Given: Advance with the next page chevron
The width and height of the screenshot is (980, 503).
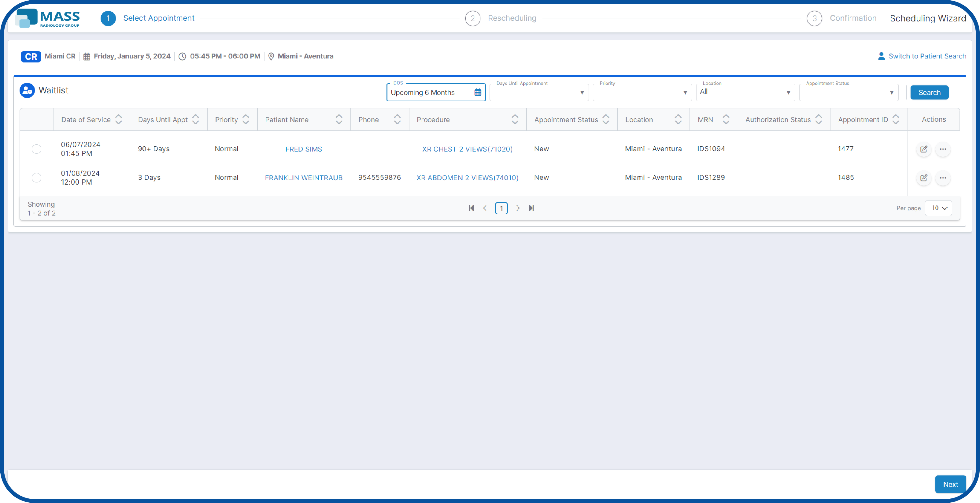Looking at the screenshot, I should tap(518, 208).
